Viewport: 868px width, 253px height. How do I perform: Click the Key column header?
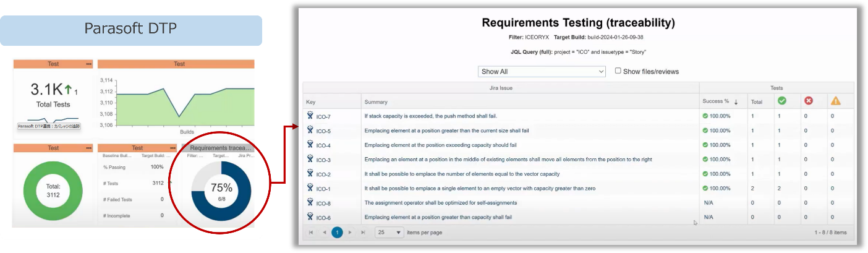310,101
